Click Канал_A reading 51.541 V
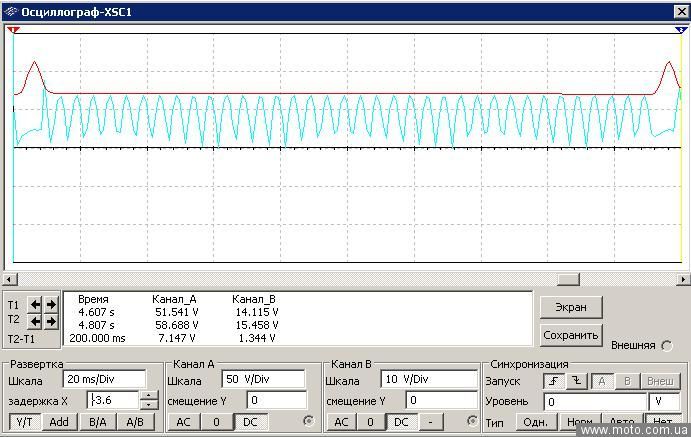This screenshot has height=437, width=691. [177, 312]
